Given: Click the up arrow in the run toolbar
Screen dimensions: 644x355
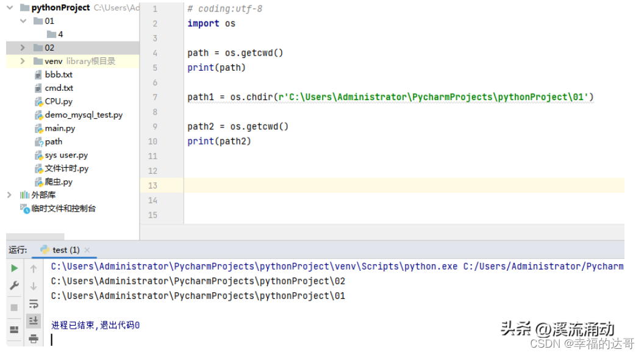Looking at the screenshot, I should click(34, 269).
